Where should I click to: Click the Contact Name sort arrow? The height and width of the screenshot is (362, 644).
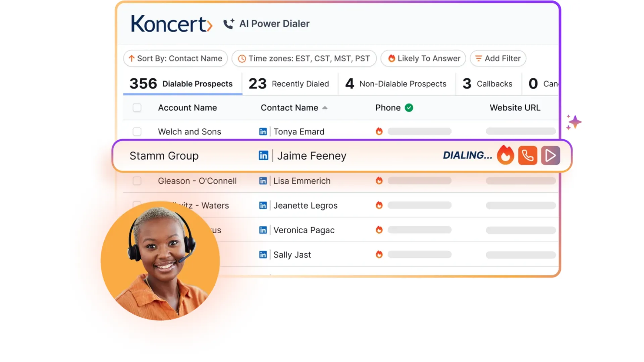point(325,108)
